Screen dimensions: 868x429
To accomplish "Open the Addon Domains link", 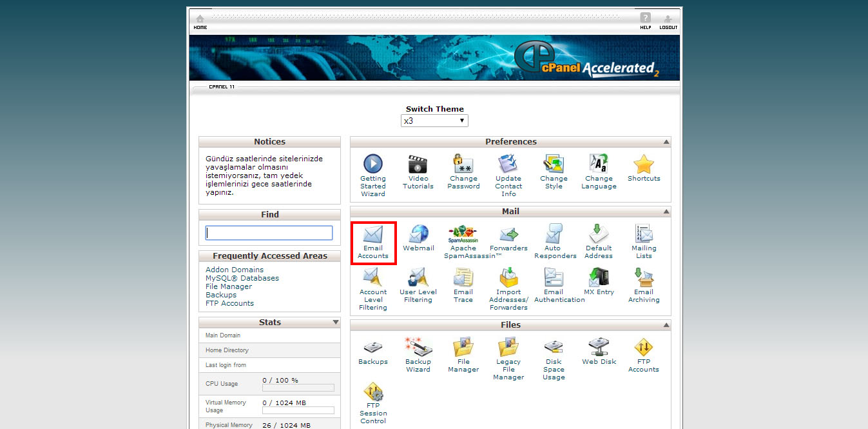I will [x=234, y=269].
